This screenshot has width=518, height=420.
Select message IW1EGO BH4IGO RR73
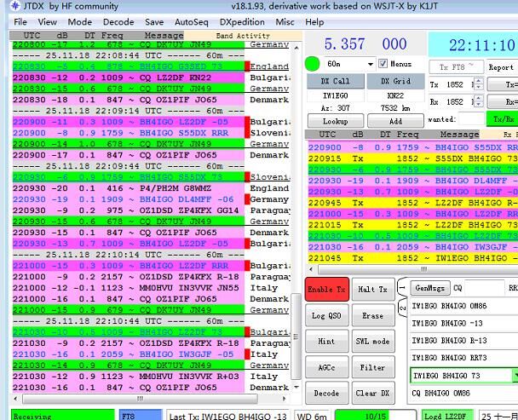(x=463, y=358)
